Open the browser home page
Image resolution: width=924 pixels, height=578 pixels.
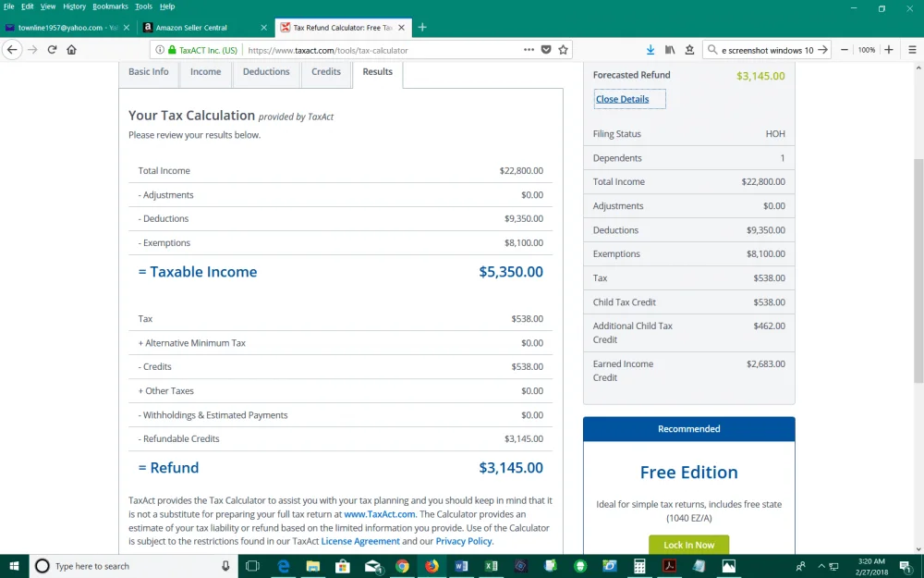click(71, 50)
